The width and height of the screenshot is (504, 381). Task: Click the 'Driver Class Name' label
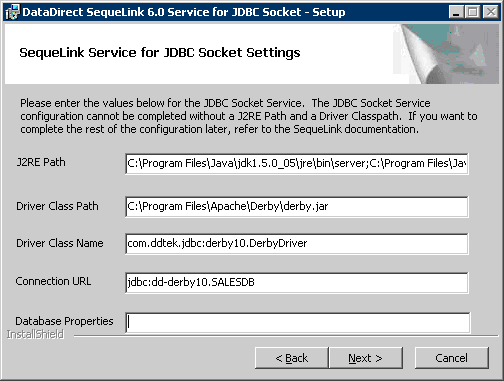pos(60,243)
